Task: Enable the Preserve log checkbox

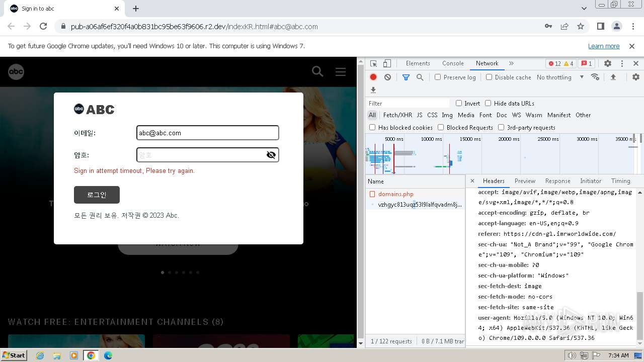Action: click(x=438, y=77)
